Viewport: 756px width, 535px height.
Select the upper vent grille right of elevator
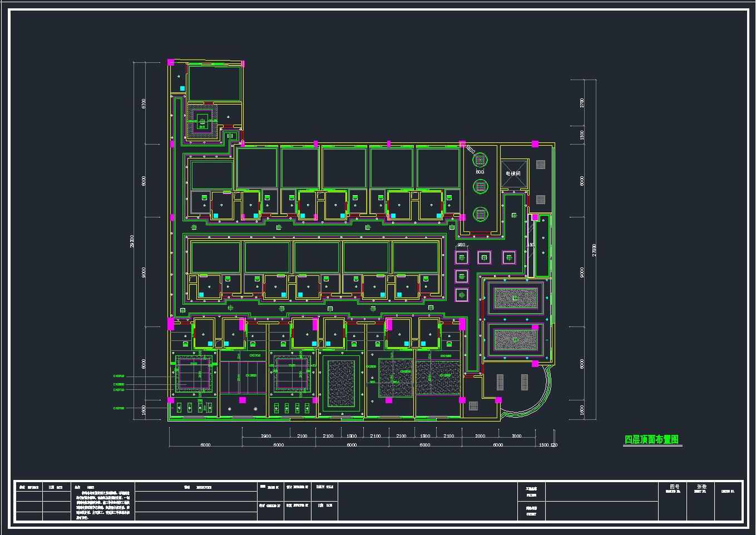[x=541, y=165]
